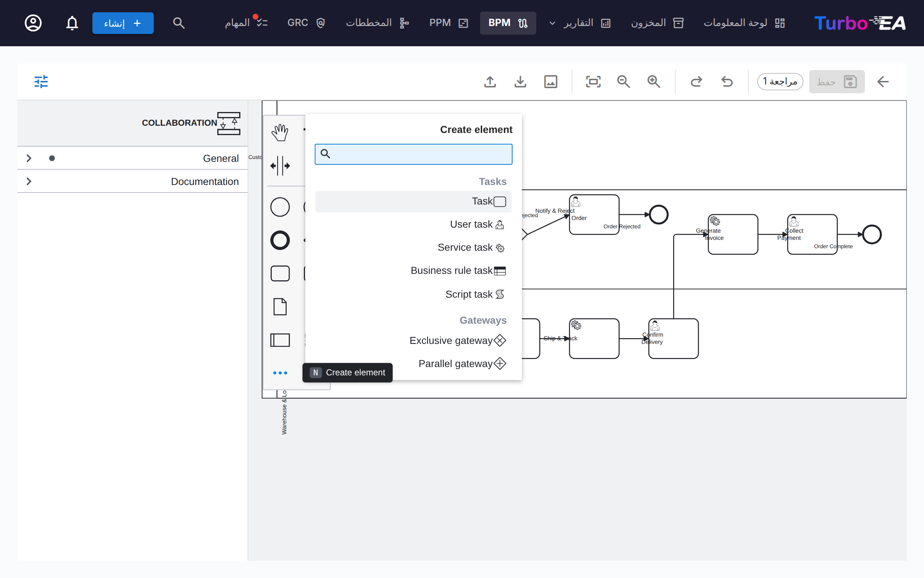Viewport: 924px width, 578px height.
Task: Focus the Create element search field
Action: [413, 154]
